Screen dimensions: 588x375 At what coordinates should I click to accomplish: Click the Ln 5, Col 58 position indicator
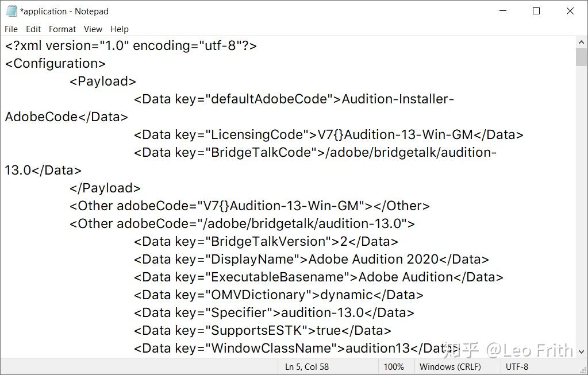click(x=307, y=366)
